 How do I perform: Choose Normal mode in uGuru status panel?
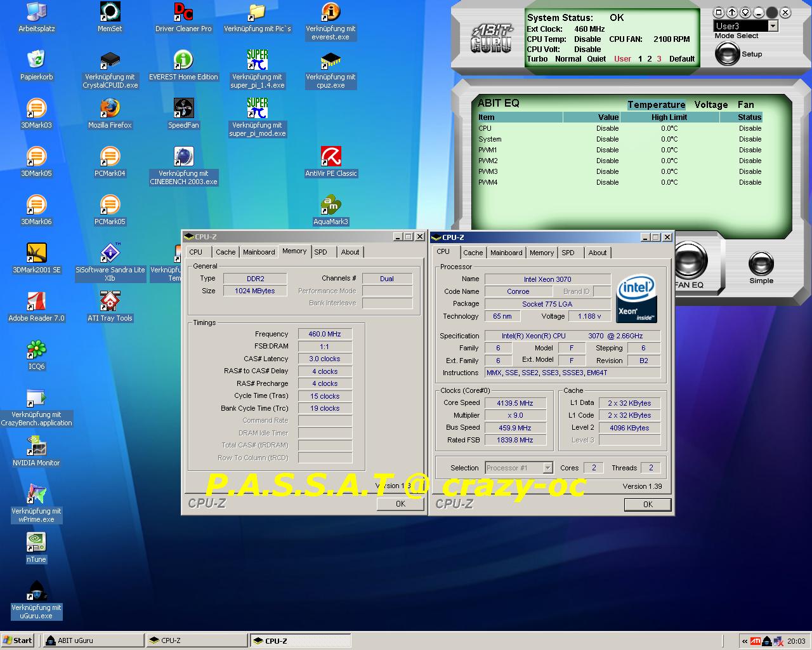[568, 59]
